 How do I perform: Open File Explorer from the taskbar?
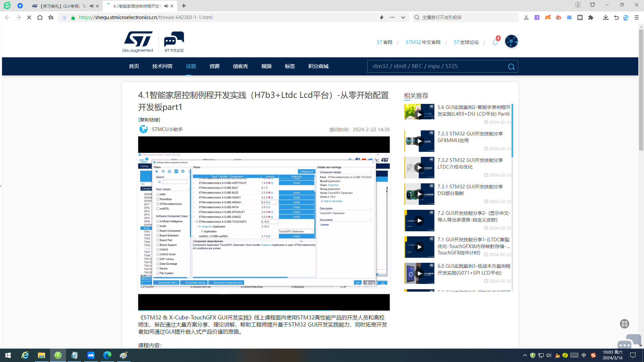pyautogui.click(x=41, y=355)
